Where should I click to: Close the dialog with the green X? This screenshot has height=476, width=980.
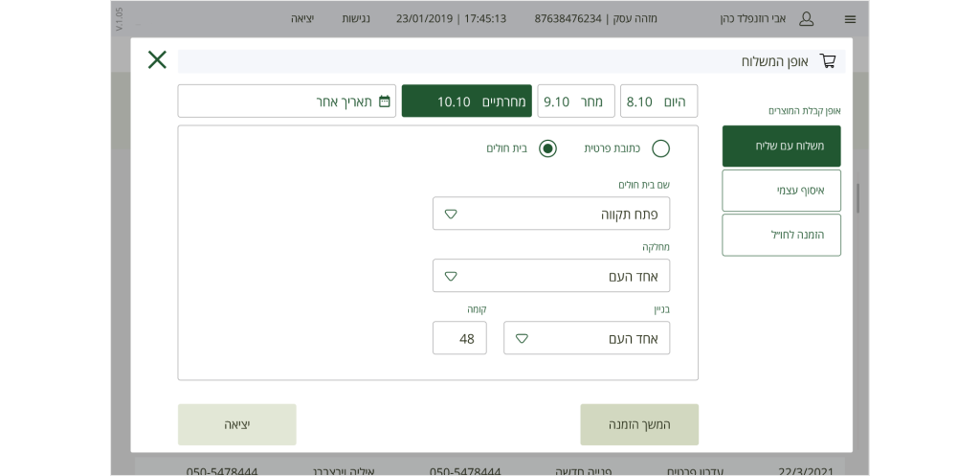tap(157, 59)
